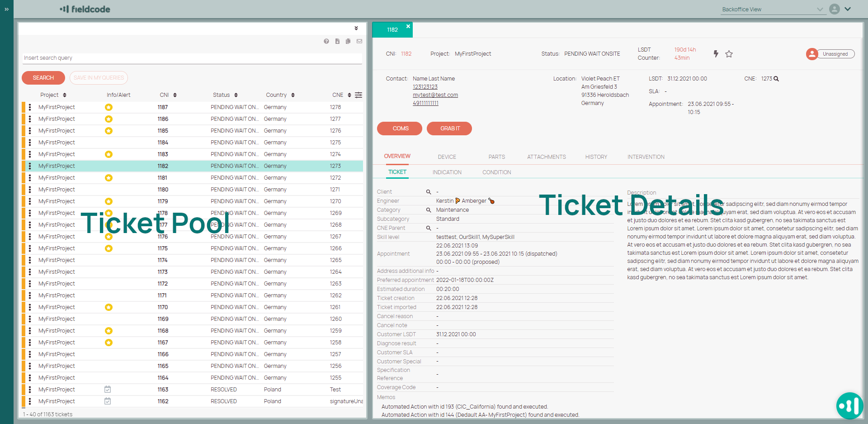Toggle sorting on the Status column

[x=236, y=95]
